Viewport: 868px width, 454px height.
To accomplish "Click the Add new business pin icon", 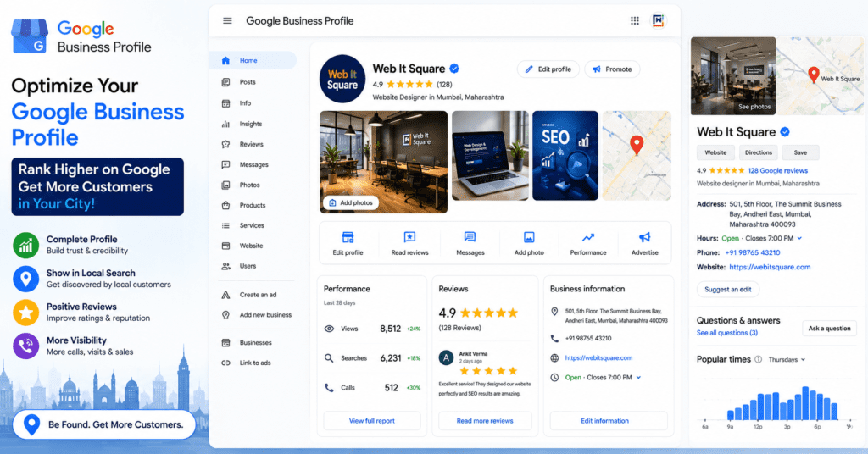I will click(x=225, y=314).
